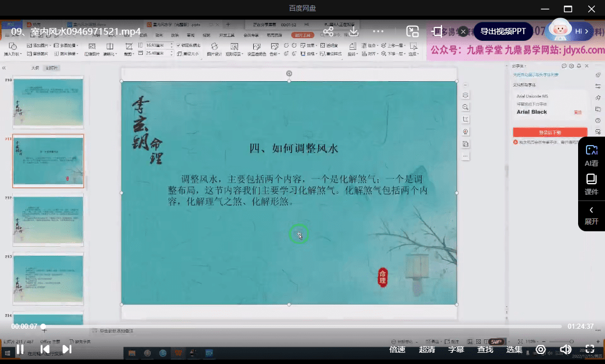Click the 导出视频PPT button
This screenshot has width=605, height=364.
tap(503, 31)
